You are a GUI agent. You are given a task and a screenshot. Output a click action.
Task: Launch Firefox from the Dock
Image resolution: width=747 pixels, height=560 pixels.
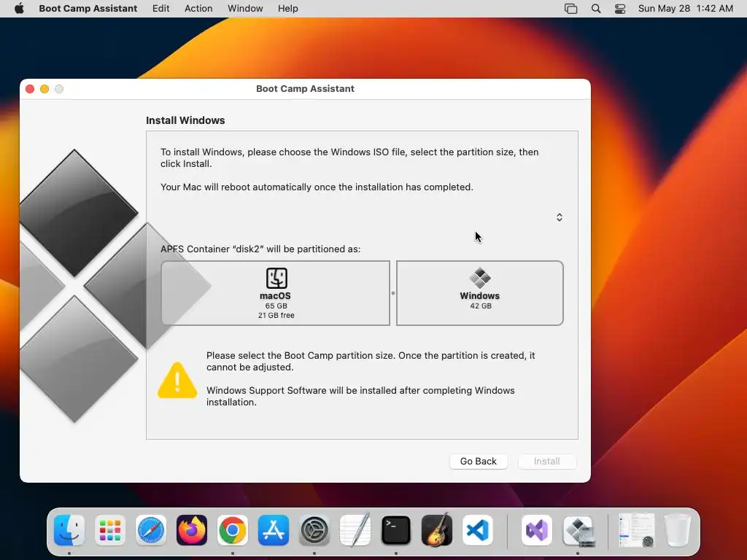tap(192, 530)
